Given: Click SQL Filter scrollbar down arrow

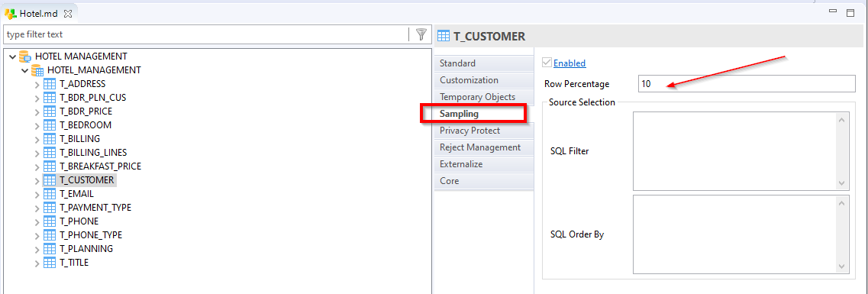Looking at the screenshot, I should (x=842, y=183).
